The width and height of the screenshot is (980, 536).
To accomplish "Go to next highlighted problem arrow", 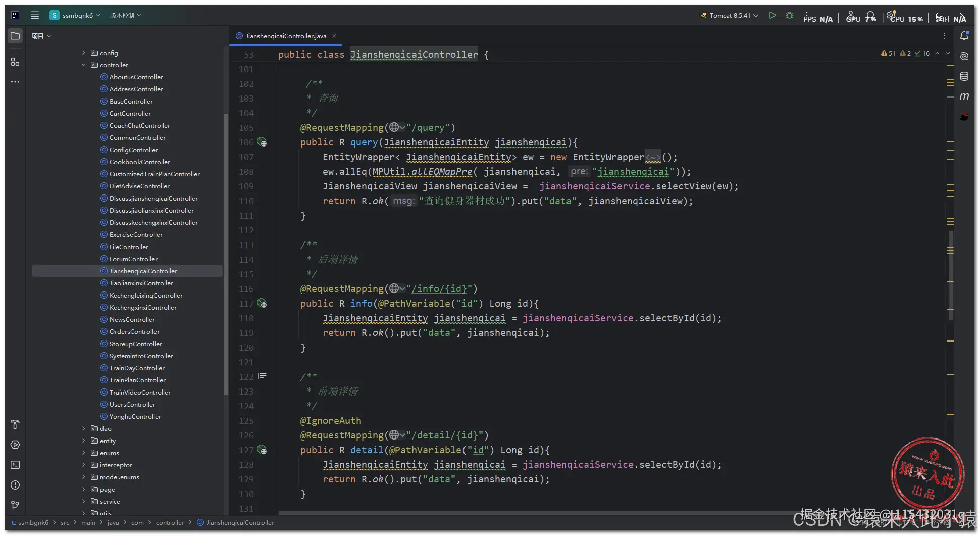I will pyautogui.click(x=948, y=53).
